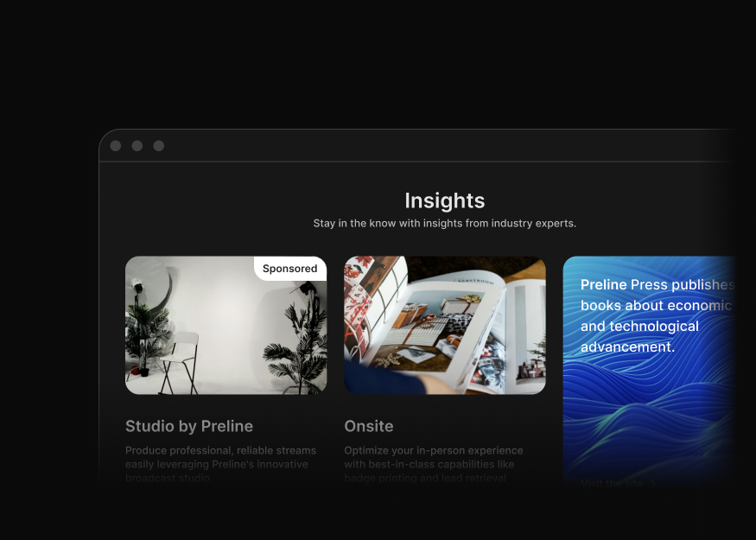
Task: Click the Insights heading
Action: 445,200
